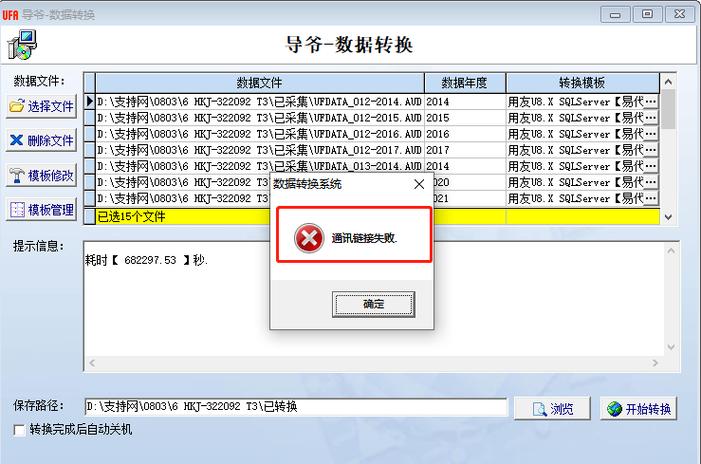Click the installer icon beside title
The image size is (701, 464).
tap(22, 45)
